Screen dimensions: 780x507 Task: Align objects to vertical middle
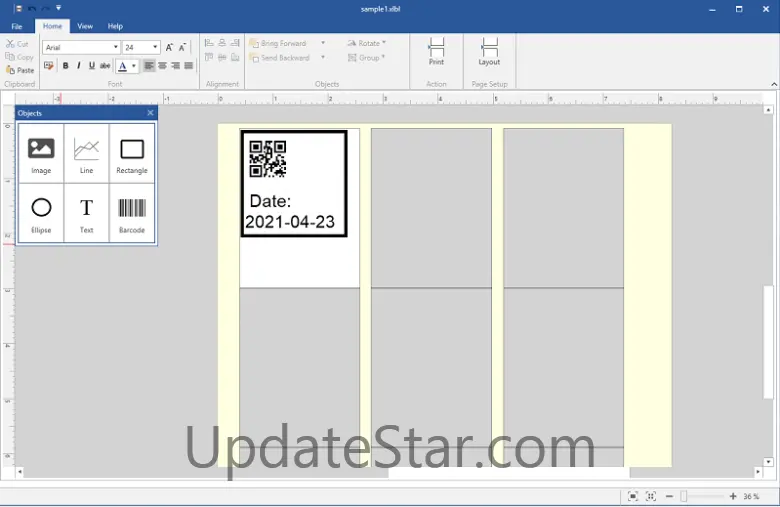click(222, 58)
